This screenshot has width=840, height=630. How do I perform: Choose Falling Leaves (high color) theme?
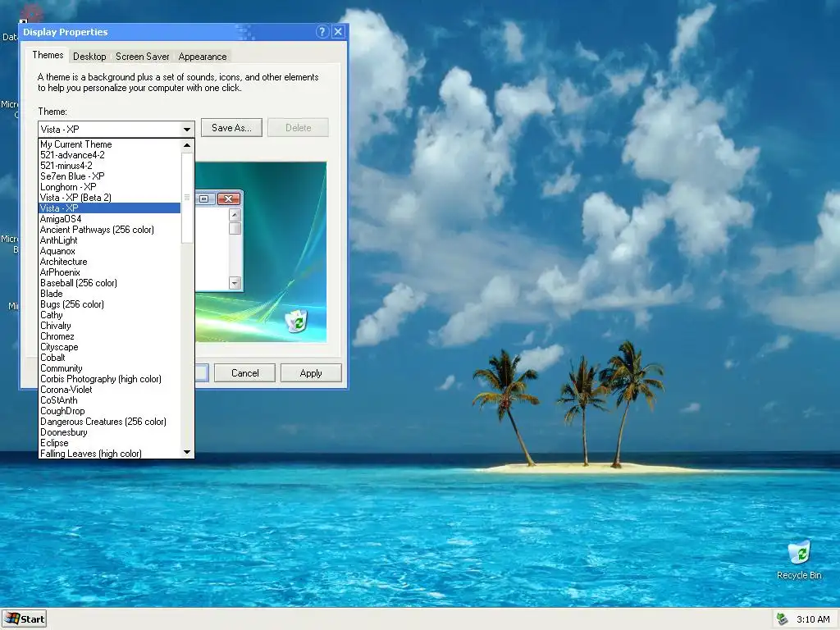tap(110, 454)
